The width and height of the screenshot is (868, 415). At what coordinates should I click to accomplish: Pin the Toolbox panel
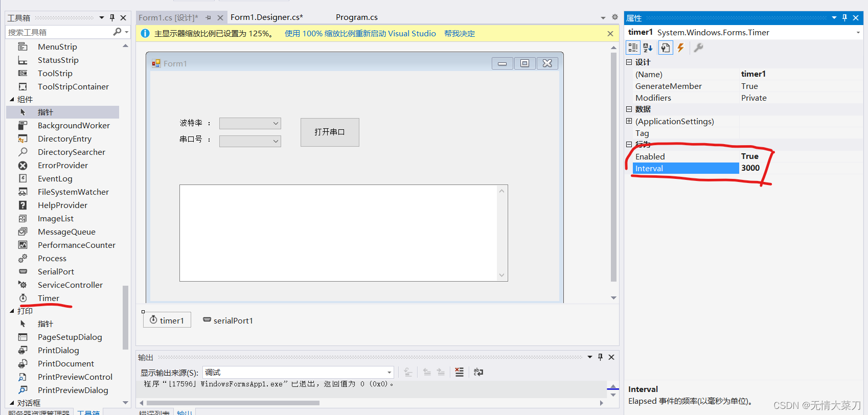[x=112, y=18]
